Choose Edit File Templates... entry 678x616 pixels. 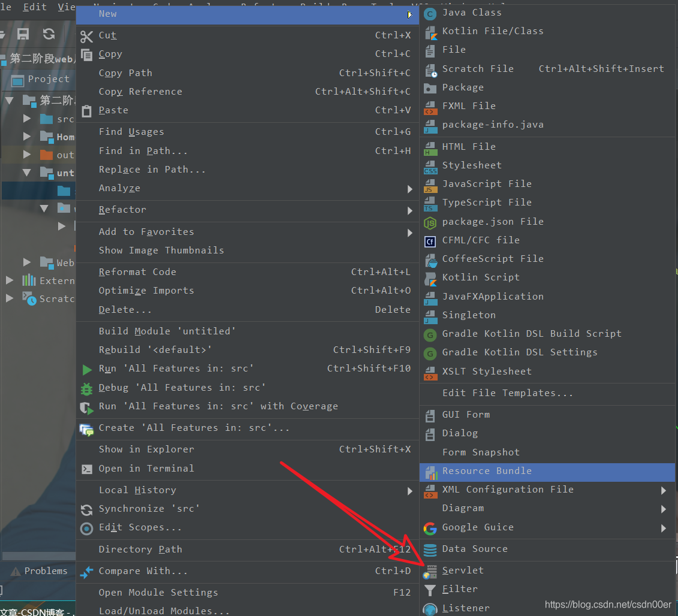(547, 393)
